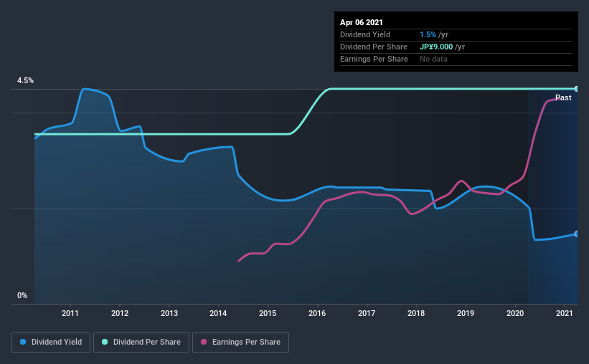
Task: Click the 2019 x-axis label
Action: [x=466, y=313]
